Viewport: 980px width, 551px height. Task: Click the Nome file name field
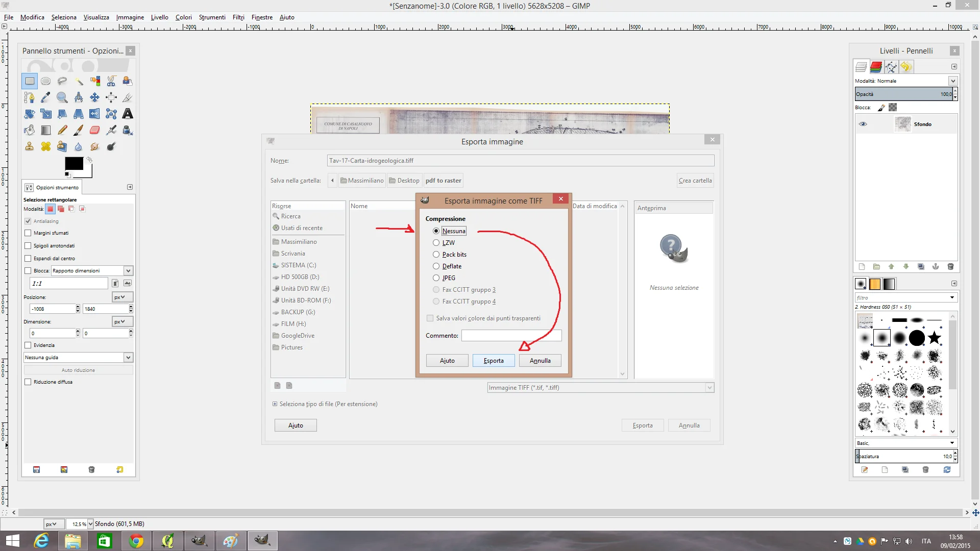521,161
